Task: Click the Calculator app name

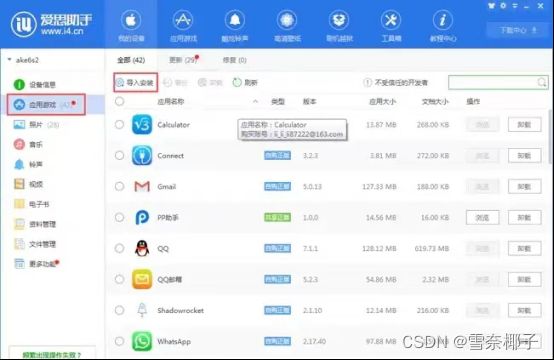Action: [x=173, y=125]
